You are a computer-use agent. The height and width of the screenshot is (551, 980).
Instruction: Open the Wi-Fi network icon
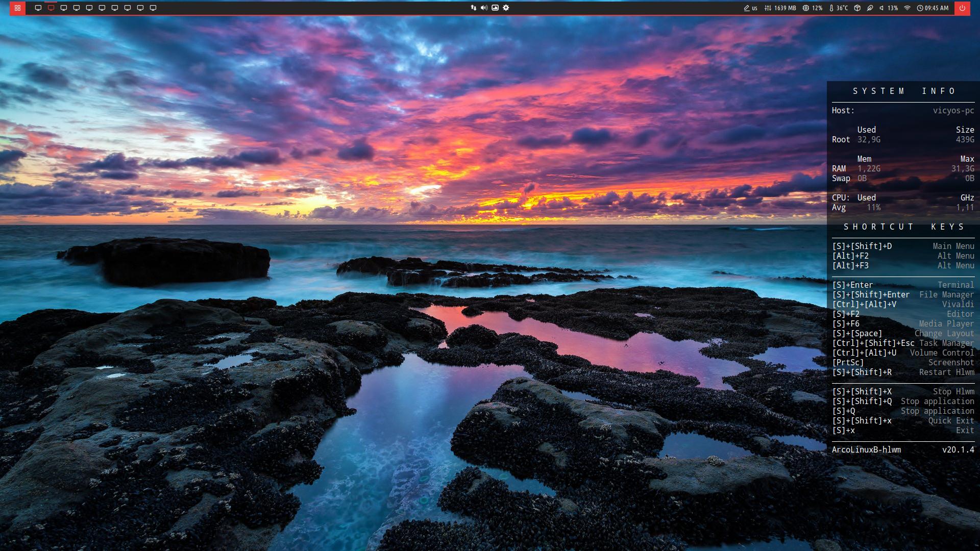[907, 8]
